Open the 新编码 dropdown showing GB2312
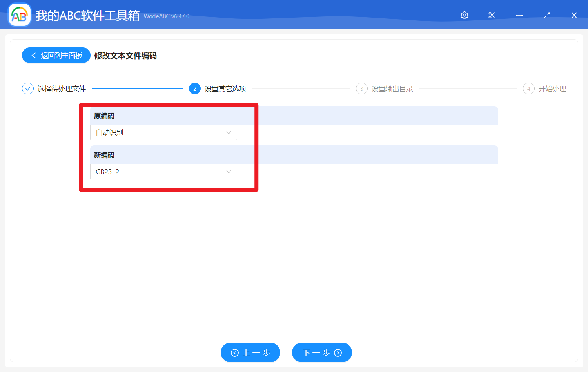 [163, 172]
